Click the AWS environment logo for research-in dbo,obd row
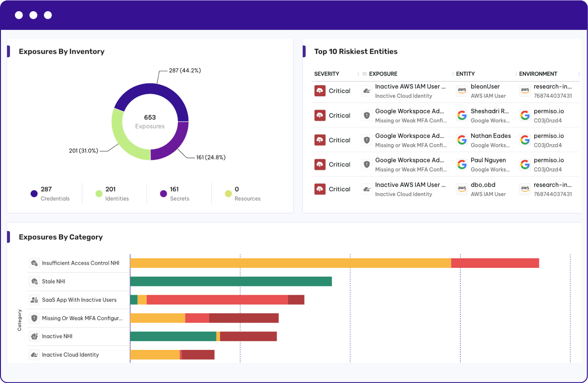The image size is (588, 383). [x=525, y=189]
